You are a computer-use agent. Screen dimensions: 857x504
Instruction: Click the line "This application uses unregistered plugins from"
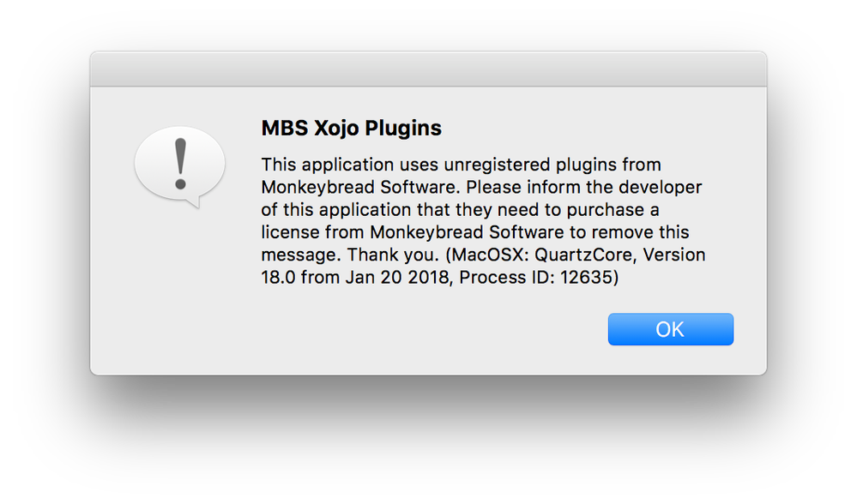point(462,165)
